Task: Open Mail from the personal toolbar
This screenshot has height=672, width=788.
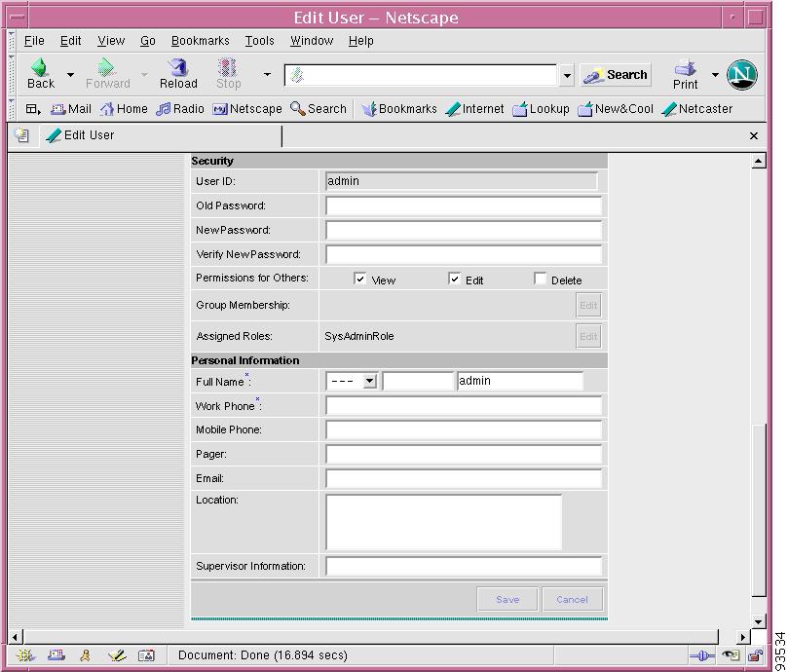Action: pos(71,109)
